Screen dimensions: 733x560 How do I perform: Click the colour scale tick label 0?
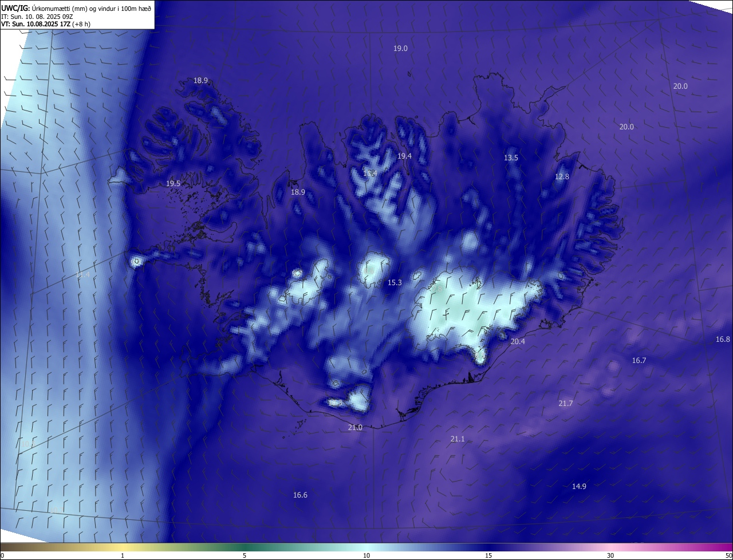coord(2,555)
